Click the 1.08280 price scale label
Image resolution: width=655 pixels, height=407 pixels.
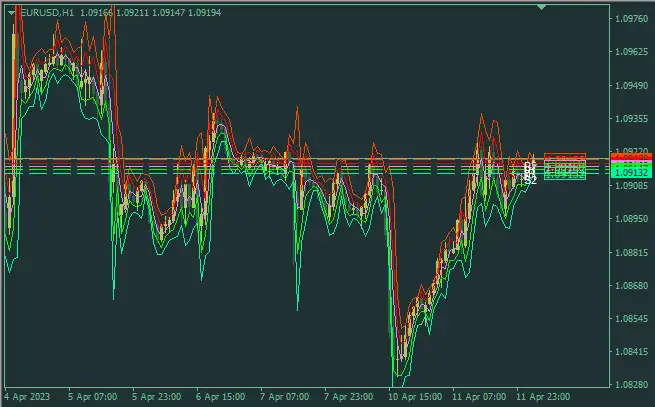[631, 384]
